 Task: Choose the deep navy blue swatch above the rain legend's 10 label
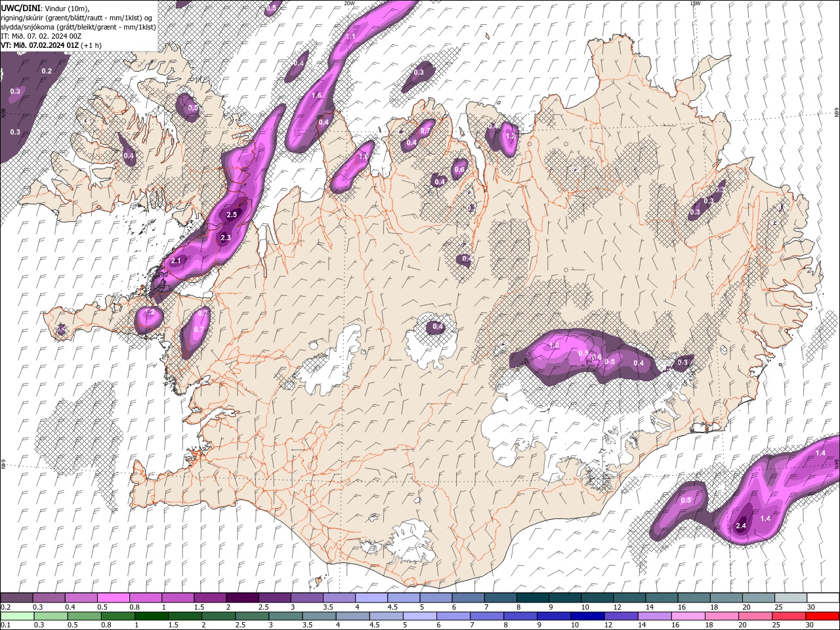[586, 616]
